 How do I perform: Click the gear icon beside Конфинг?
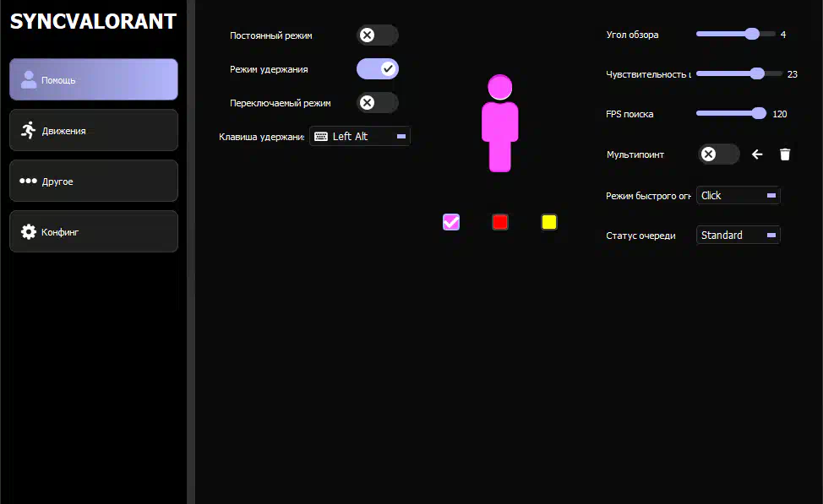29,231
